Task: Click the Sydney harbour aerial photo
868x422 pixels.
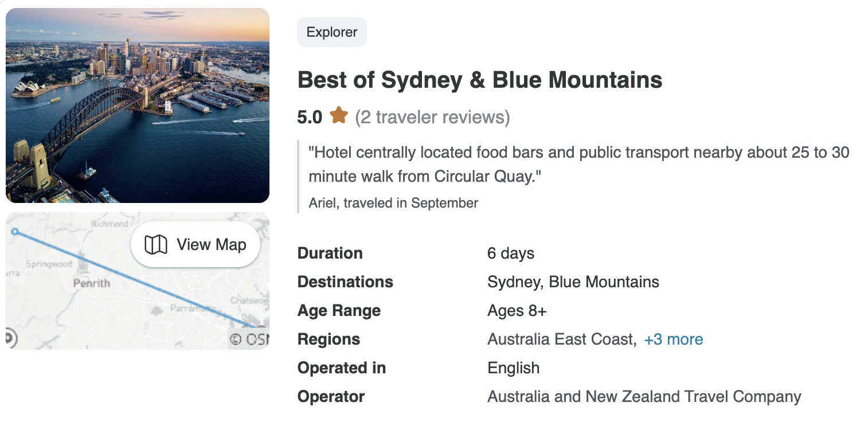Action: click(138, 106)
